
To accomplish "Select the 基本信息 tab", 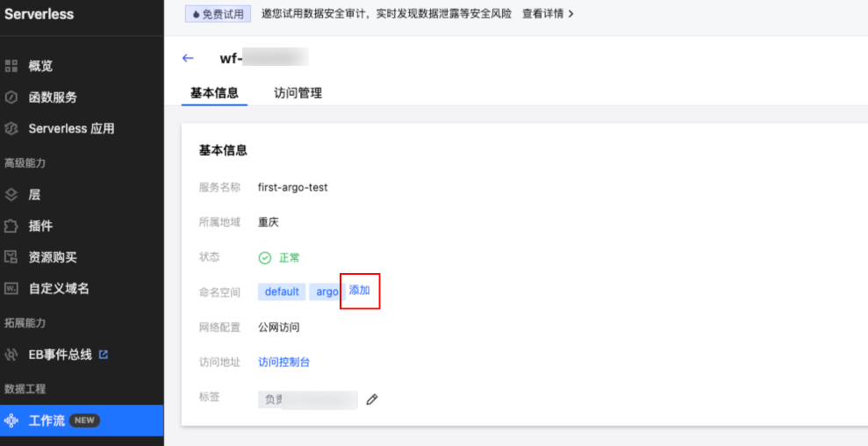I will (214, 93).
